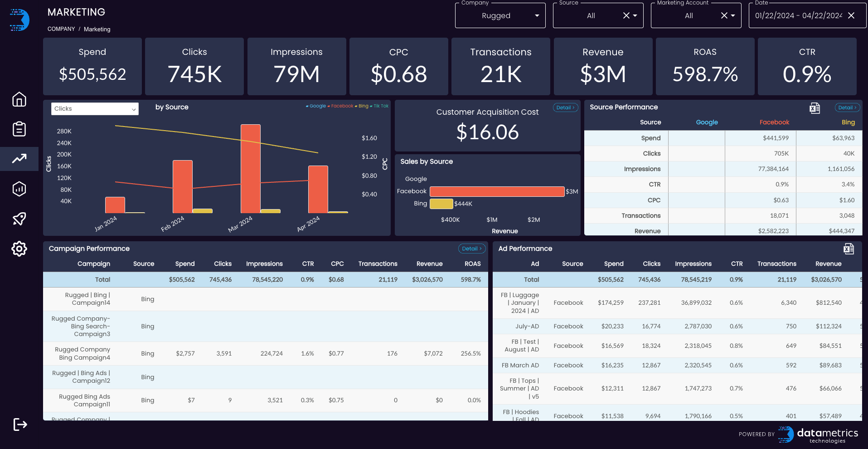868x449 pixels.
Task: Open Detail for Campaign Performance
Action: click(x=472, y=249)
